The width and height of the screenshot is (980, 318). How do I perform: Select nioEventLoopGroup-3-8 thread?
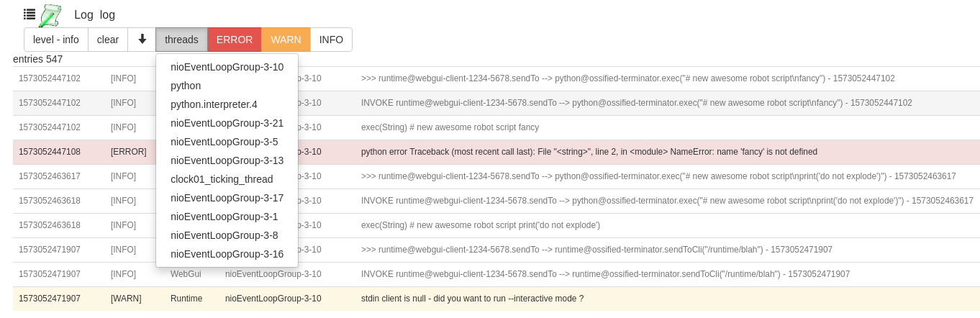[x=227, y=235]
